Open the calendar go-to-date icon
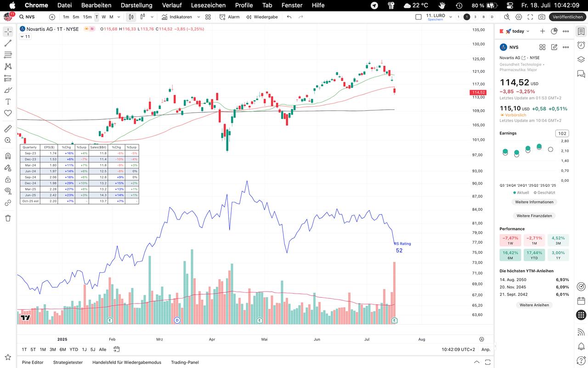 [x=117, y=349]
